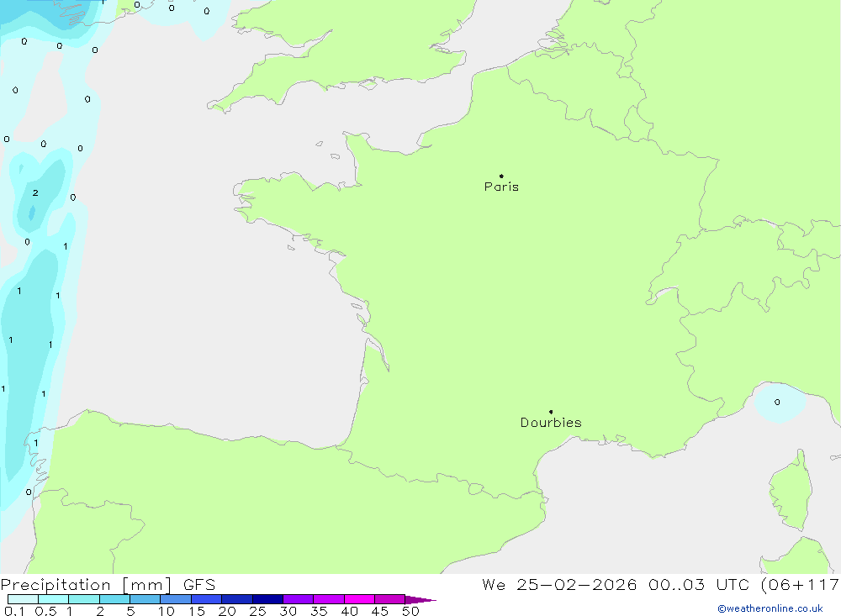The width and height of the screenshot is (841, 616).
Task: Click the '(06+117' forecast offset text
Action: tap(801, 584)
